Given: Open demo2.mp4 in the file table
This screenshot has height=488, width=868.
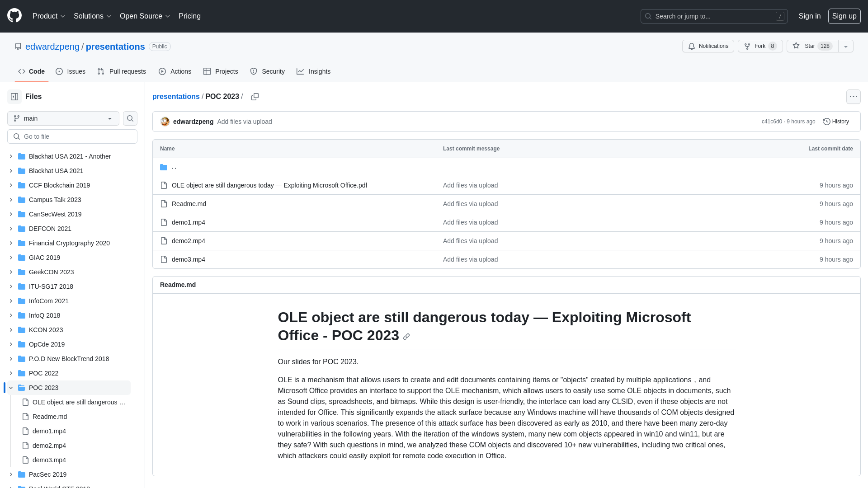Looking at the screenshot, I should point(189,241).
